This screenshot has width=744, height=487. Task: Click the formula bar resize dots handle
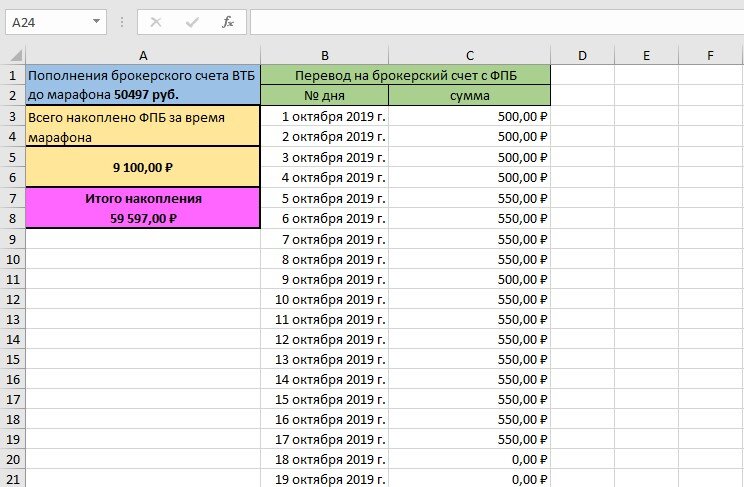(122, 22)
